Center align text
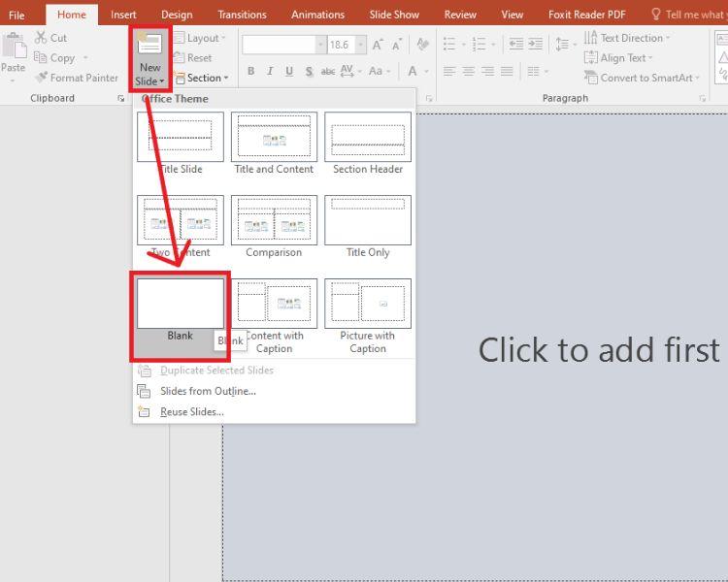Image resolution: width=728 pixels, height=582 pixels. (x=469, y=71)
